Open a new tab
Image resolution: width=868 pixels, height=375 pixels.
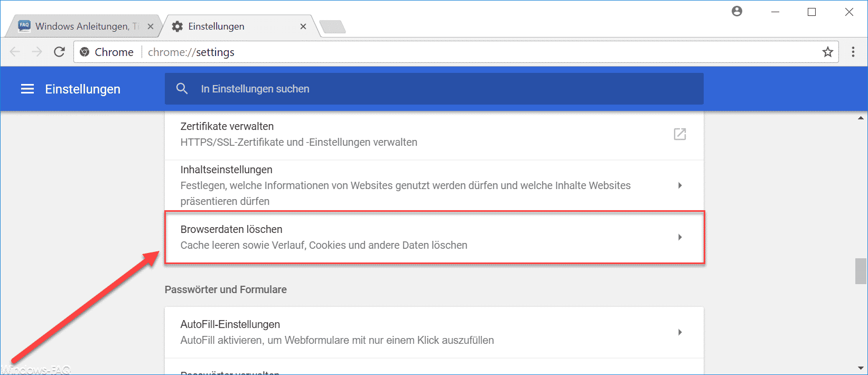(x=332, y=27)
